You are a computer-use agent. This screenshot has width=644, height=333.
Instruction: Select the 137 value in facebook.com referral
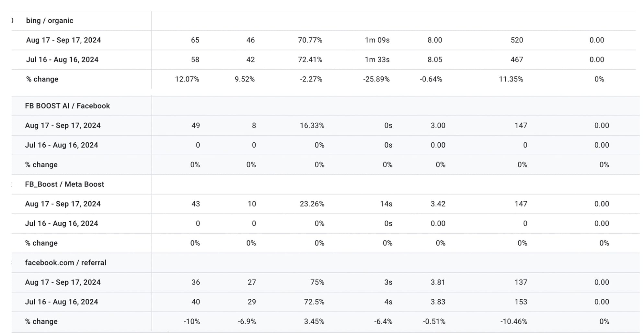coord(521,282)
